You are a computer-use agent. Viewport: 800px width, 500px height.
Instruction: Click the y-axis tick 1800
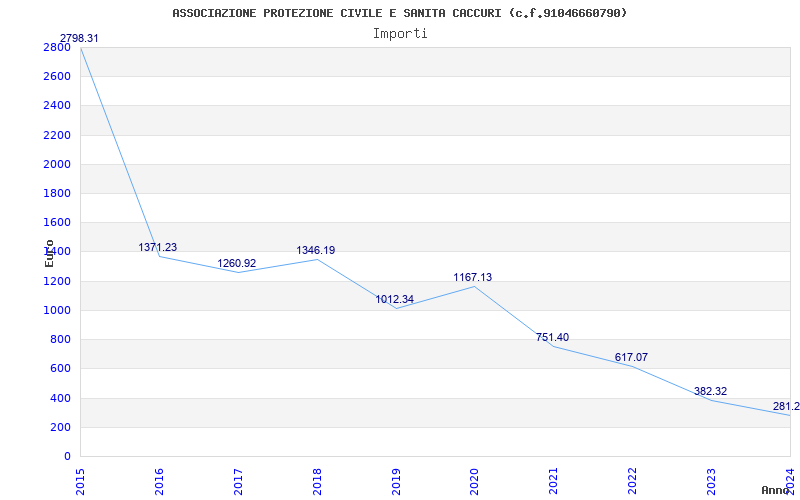pyautogui.click(x=57, y=193)
